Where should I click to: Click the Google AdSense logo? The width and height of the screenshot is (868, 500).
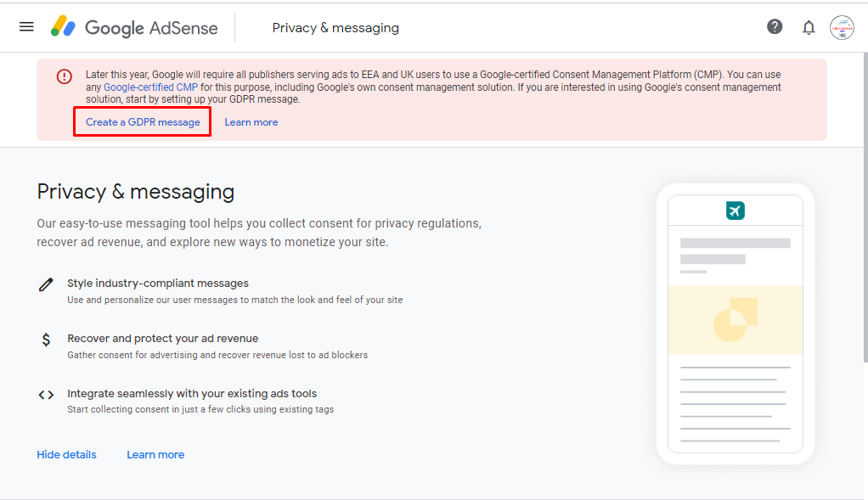[134, 27]
